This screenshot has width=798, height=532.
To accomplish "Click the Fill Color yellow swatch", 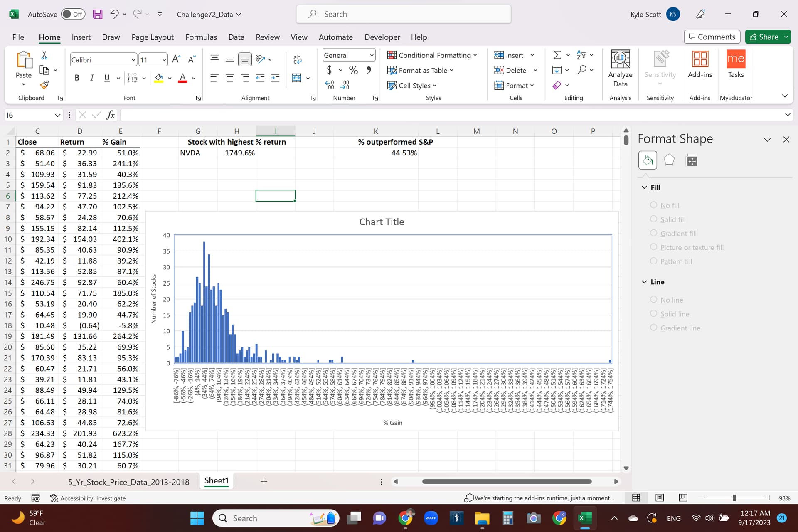I will click(159, 78).
